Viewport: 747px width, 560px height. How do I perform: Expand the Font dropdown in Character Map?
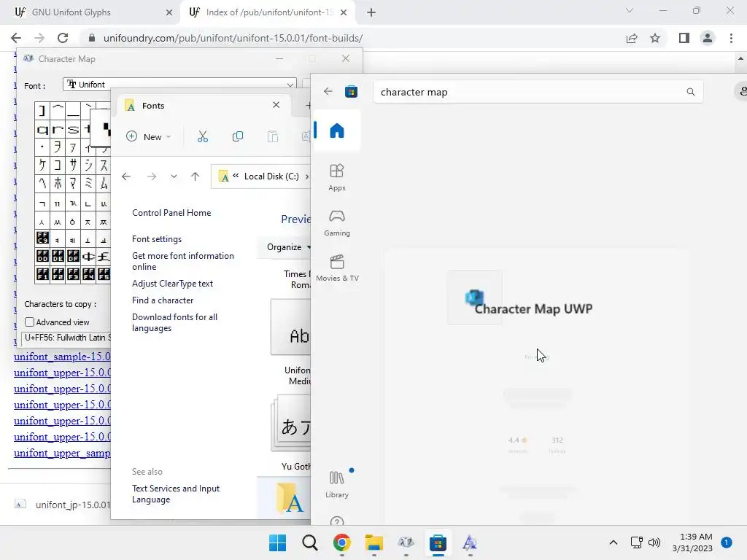[290, 85]
